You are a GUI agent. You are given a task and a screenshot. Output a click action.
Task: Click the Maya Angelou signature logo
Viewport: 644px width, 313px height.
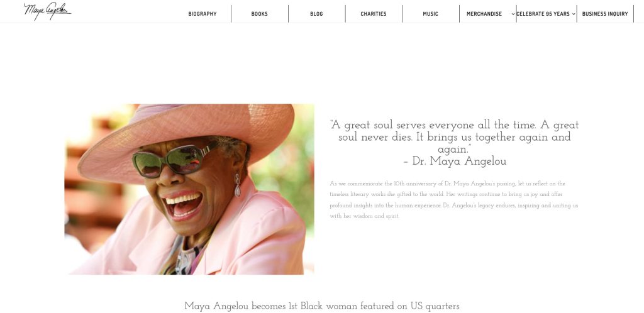click(47, 11)
